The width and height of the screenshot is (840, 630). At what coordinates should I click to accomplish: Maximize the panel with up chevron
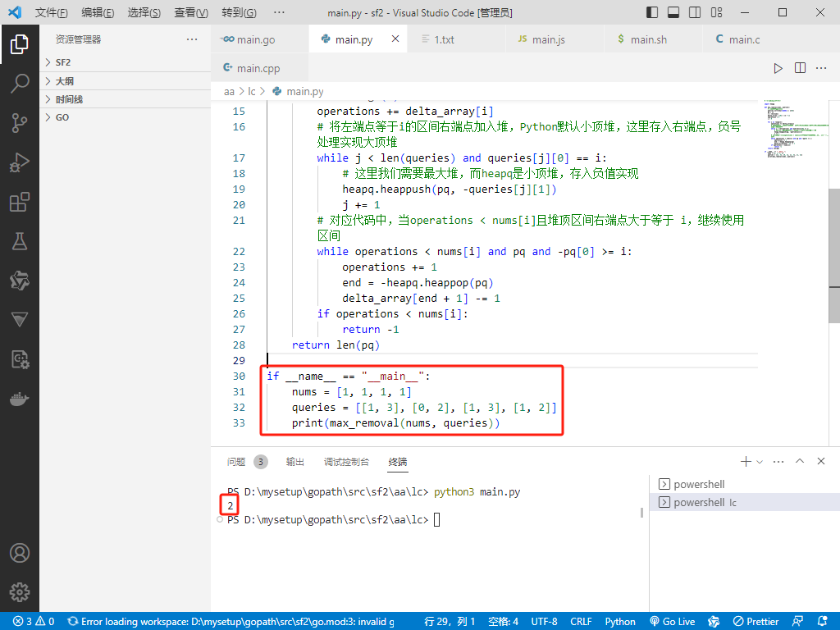[x=800, y=461]
